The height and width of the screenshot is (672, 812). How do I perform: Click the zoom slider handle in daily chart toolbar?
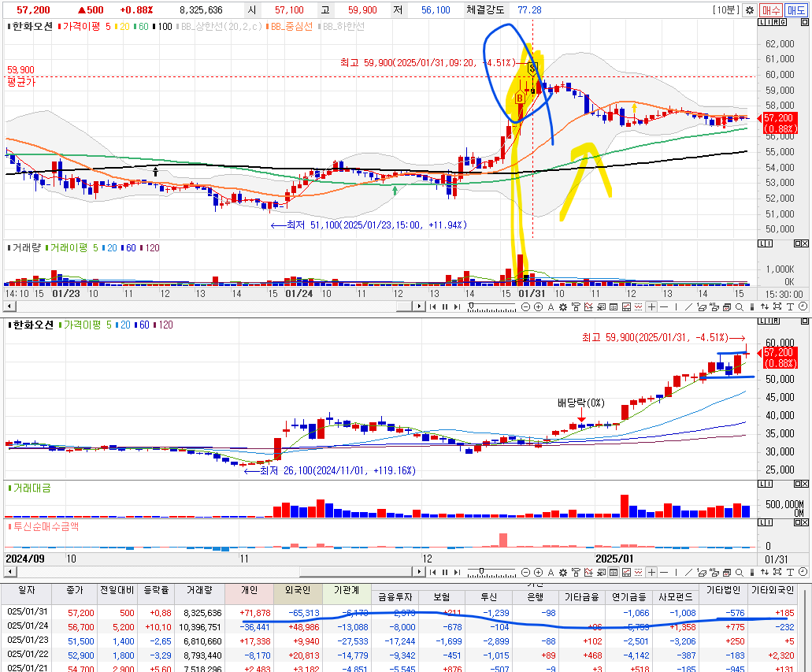(481, 571)
